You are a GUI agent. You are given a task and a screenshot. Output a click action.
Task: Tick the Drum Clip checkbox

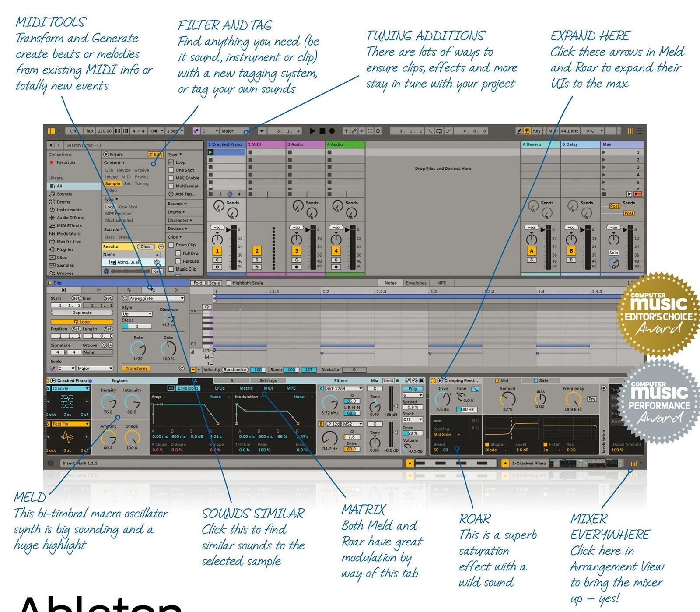[171, 245]
